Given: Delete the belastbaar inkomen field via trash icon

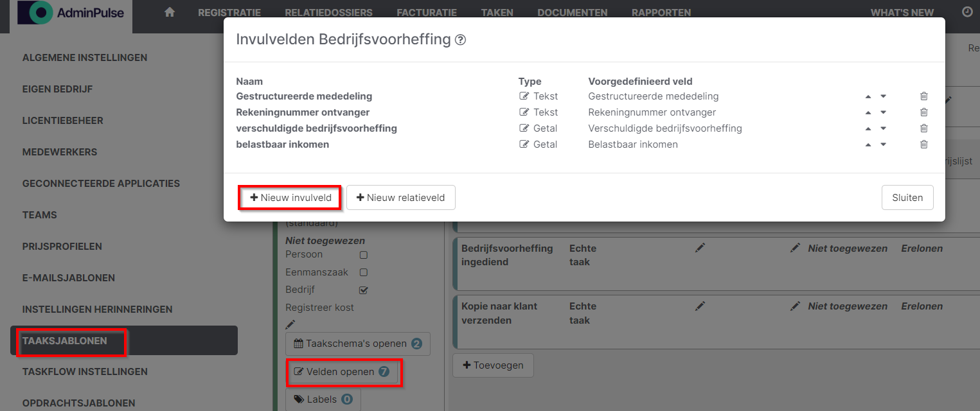Looking at the screenshot, I should tap(923, 144).
